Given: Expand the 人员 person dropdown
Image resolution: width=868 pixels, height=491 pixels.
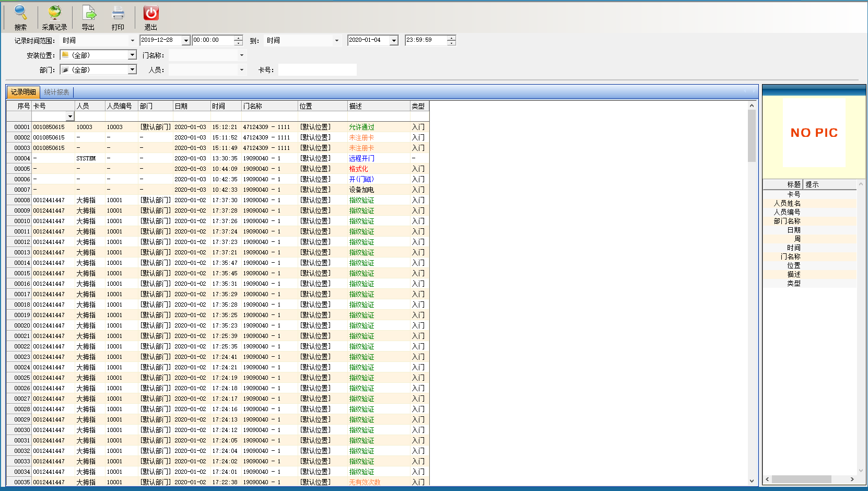Looking at the screenshot, I should click(x=241, y=69).
